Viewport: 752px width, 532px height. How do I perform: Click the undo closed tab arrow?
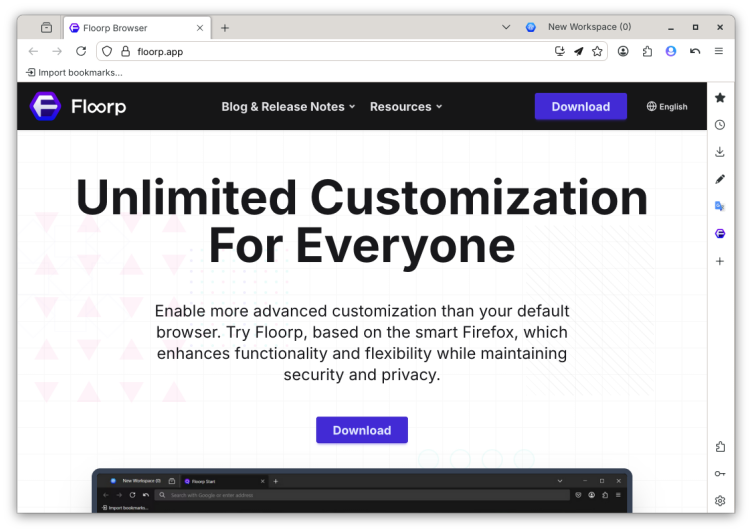pos(695,51)
